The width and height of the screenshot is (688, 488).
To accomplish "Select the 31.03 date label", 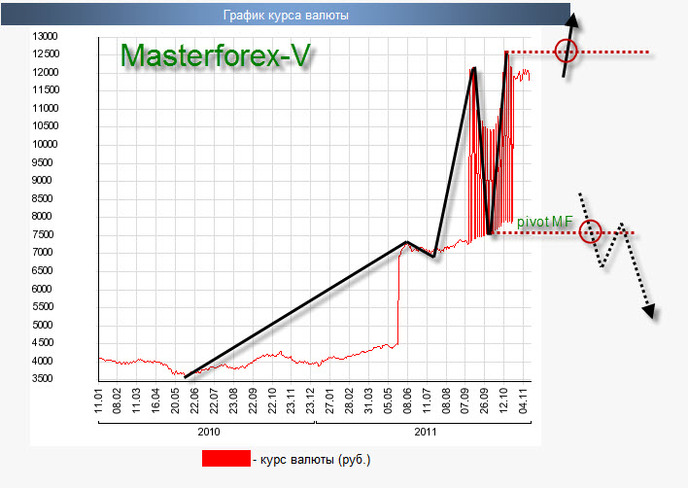I will coord(369,400).
